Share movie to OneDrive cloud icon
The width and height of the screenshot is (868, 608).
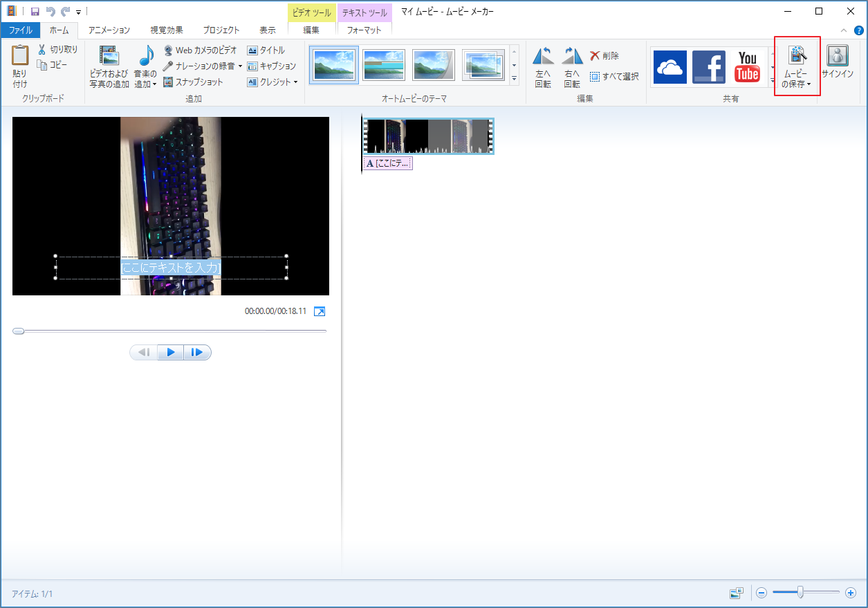670,67
